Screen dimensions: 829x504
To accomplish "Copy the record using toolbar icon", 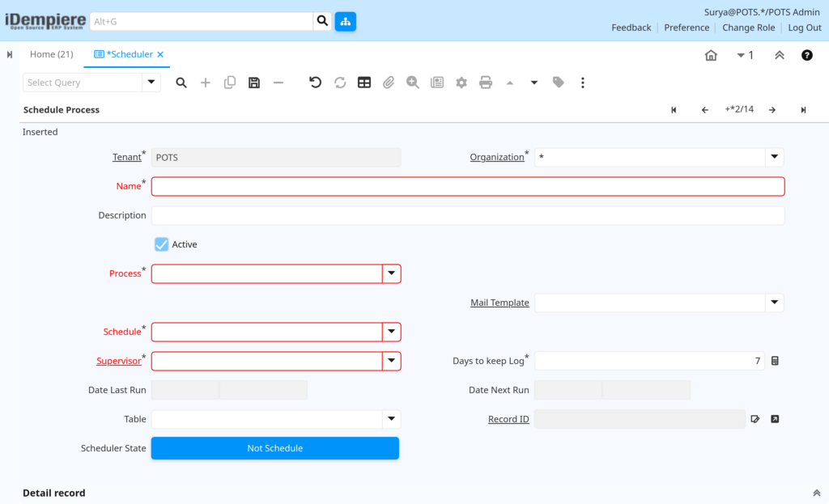I will pyautogui.click(x=229, y=83).
